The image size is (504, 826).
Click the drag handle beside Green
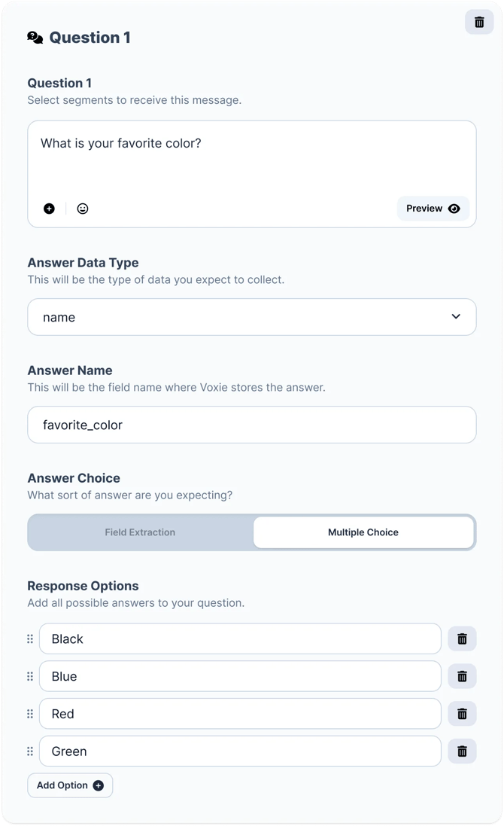30,751
